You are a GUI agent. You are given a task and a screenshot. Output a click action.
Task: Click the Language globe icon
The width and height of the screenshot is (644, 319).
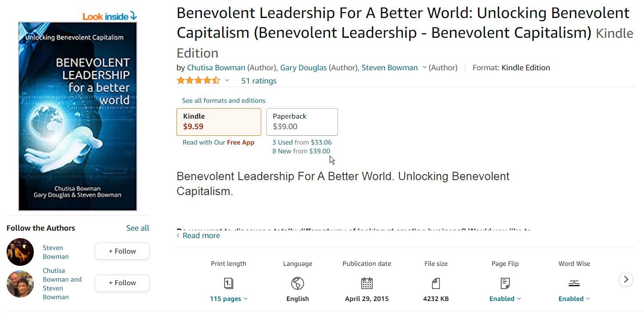(x=298, y=283)
